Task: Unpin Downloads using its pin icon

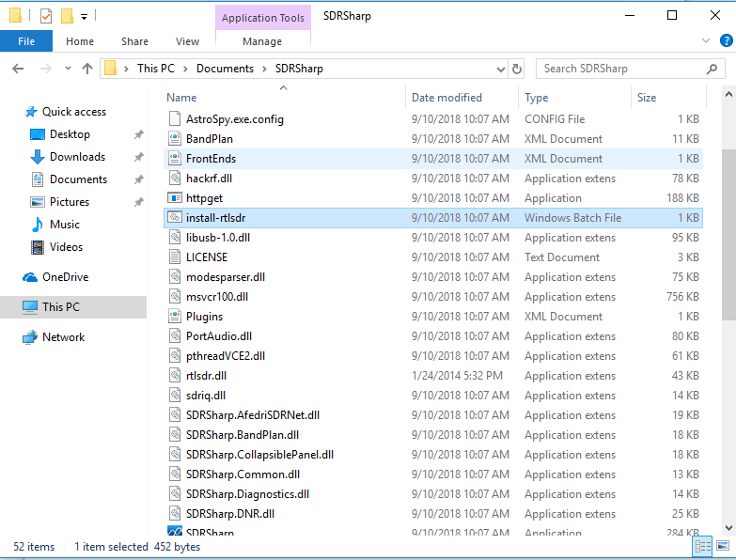Action: 138,157
